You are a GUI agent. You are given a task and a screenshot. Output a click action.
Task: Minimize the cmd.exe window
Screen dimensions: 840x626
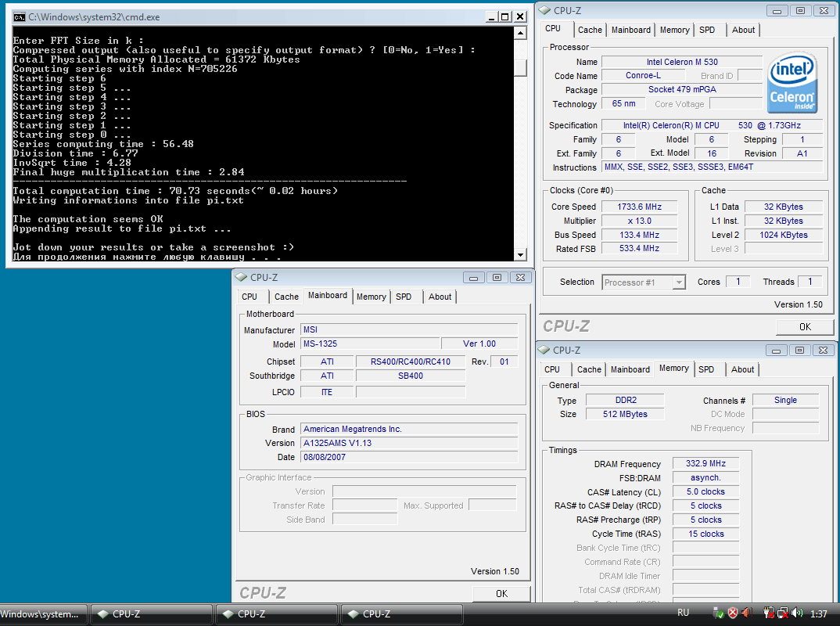[x=492, y=17]
